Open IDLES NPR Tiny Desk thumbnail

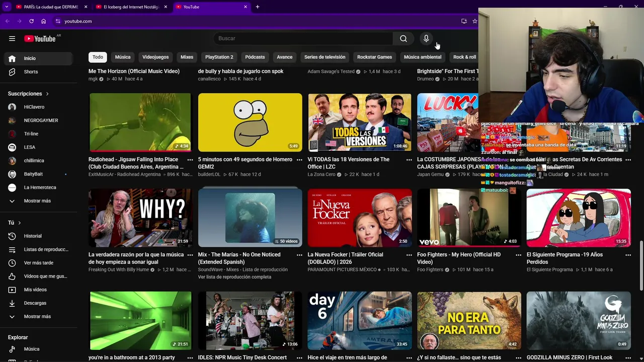click(250, 321)
